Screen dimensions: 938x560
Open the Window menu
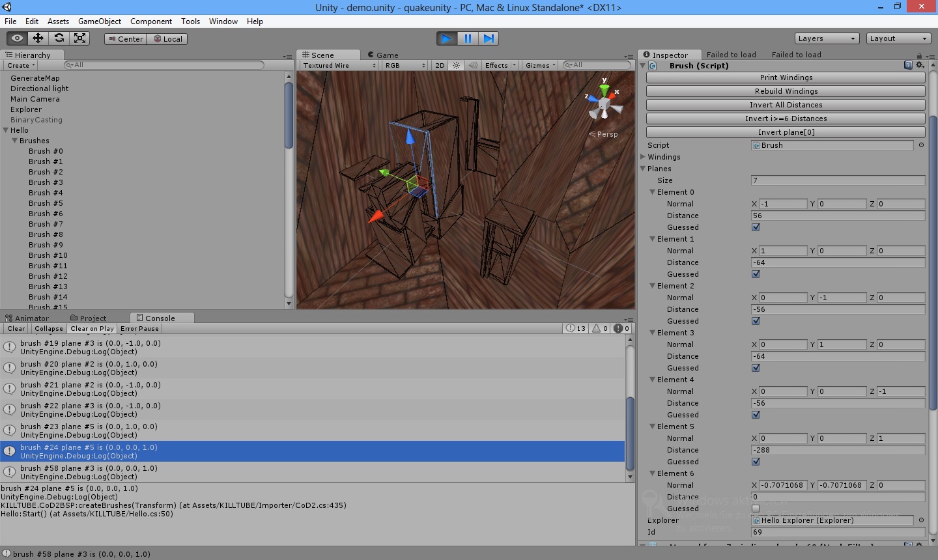(223, 21)
